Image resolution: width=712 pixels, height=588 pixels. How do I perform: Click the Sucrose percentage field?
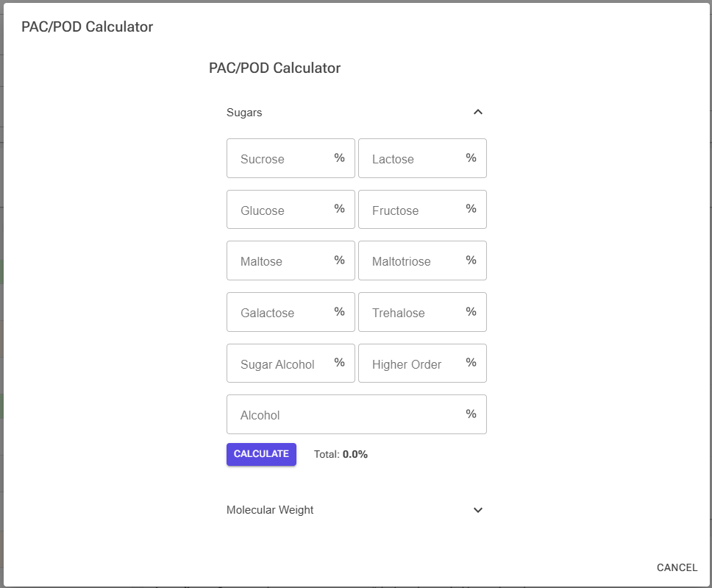(x=291, y=158)
